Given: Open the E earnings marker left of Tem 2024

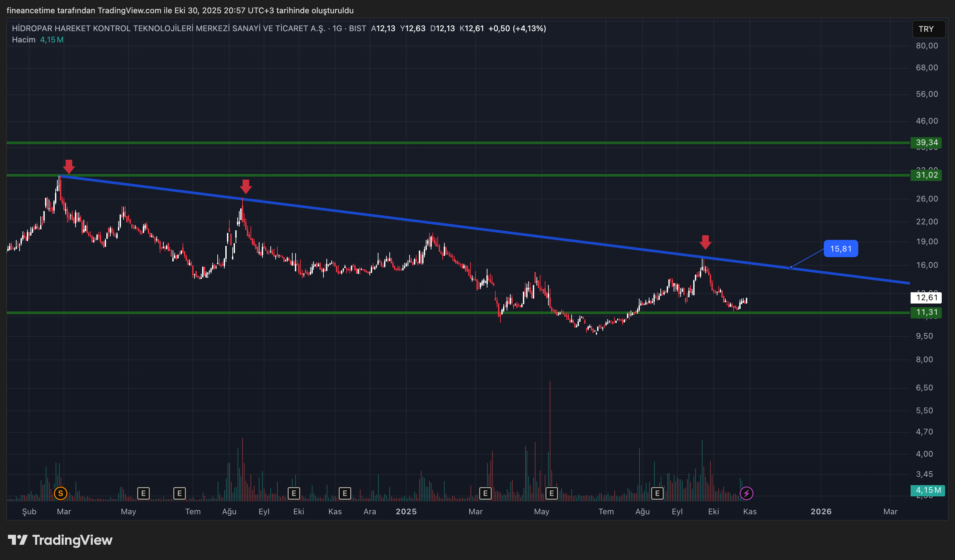Looking at the screenshot, I should click(x=179, y=493).
